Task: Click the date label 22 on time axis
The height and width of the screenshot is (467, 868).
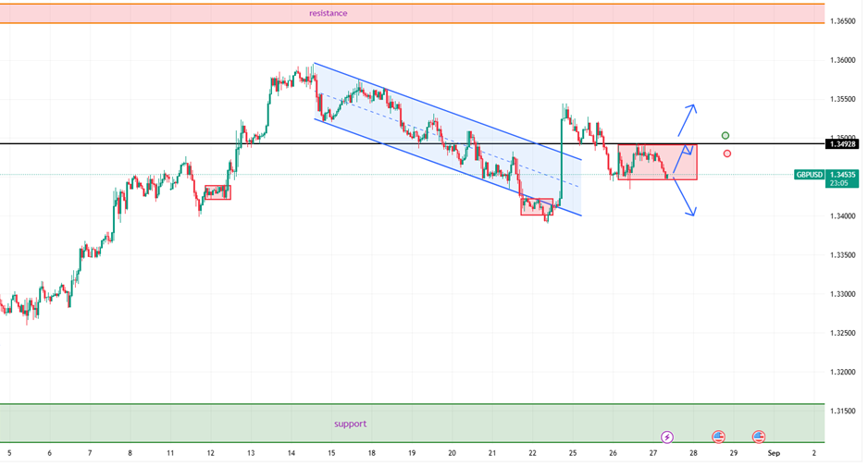Action: pyautogui.click(x=532, y=453)
